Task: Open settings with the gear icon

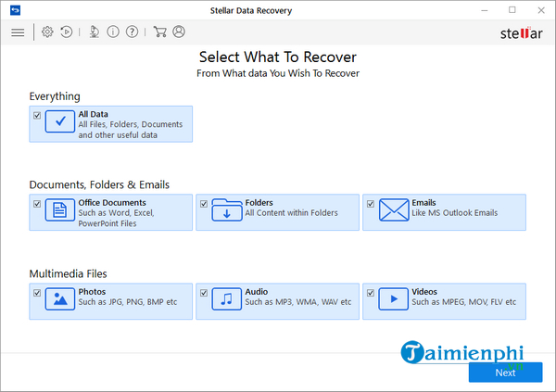Action: (47, 32)
